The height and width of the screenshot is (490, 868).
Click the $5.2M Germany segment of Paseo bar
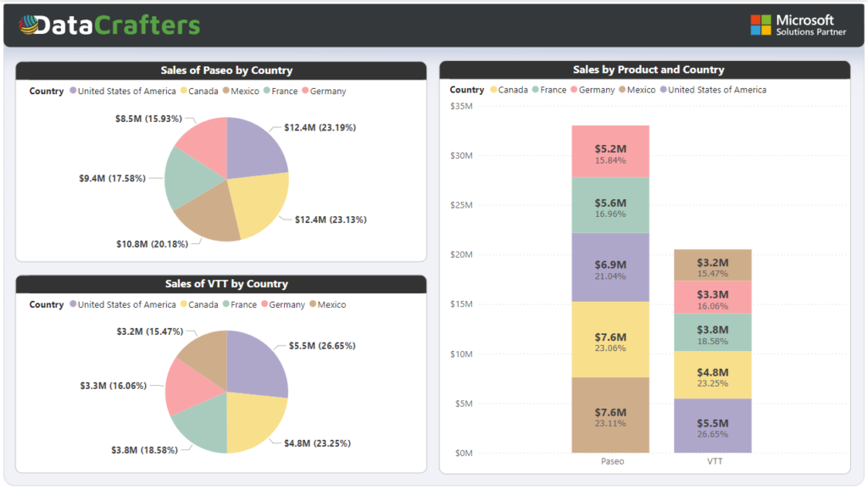coord(610,151)
